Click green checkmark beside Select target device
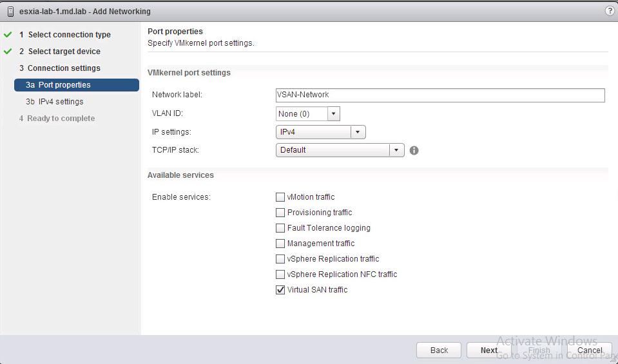This screenshot has height=364, width=618. 8,52
